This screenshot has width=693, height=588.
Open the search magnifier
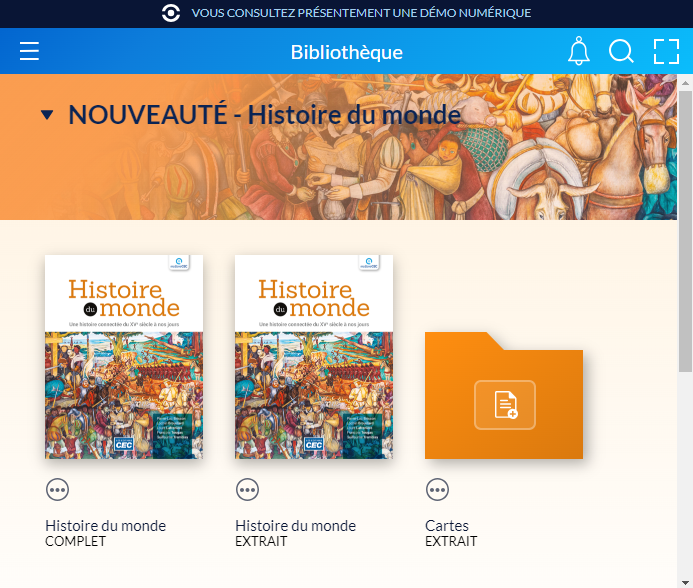coord(621,51)
